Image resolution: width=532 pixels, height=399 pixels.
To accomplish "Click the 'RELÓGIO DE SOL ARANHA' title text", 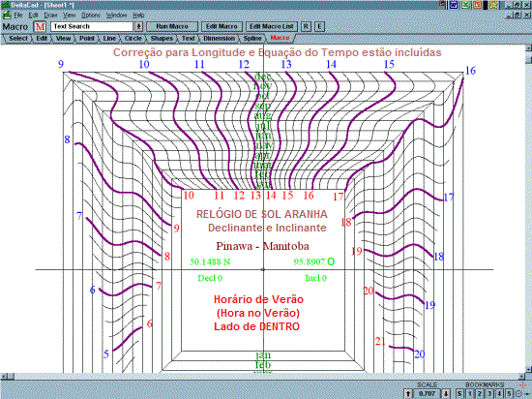I will pos(262,214).
